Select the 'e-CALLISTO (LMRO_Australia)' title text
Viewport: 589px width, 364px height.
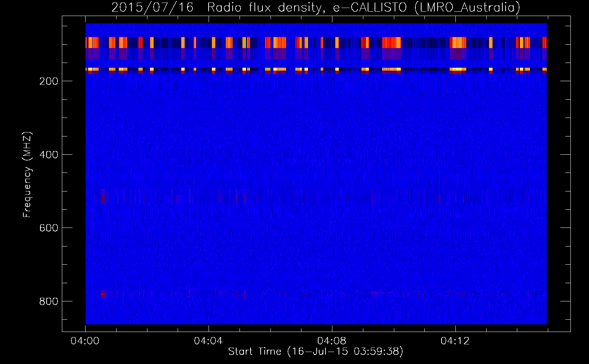tap(427, 8)
